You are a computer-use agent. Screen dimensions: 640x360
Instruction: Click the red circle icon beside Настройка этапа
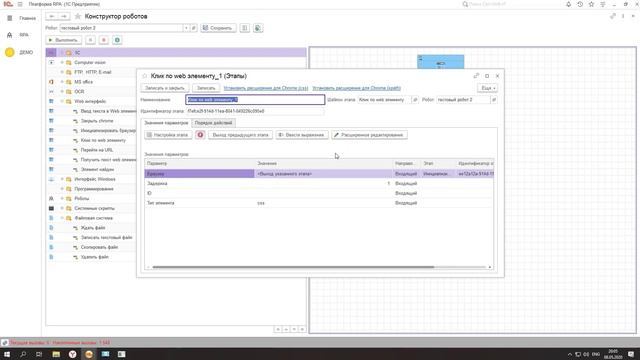point(200,135)
